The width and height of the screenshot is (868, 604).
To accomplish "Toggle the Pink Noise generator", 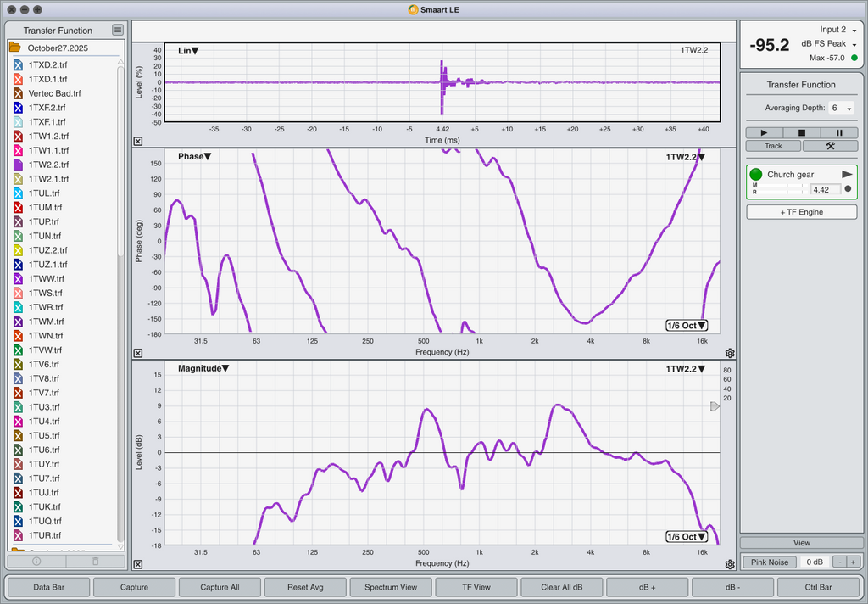I will [x=771, y=562].
